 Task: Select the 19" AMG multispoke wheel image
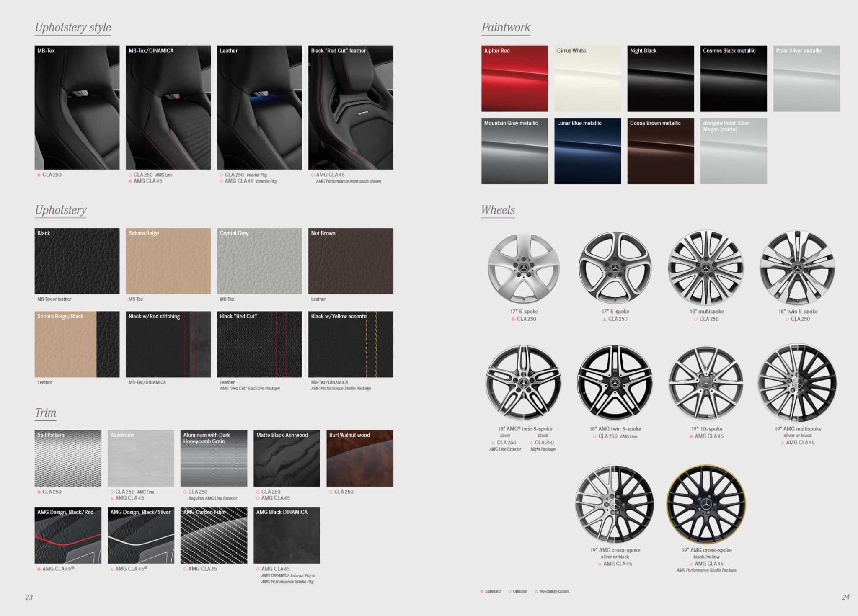click(798, 383)
